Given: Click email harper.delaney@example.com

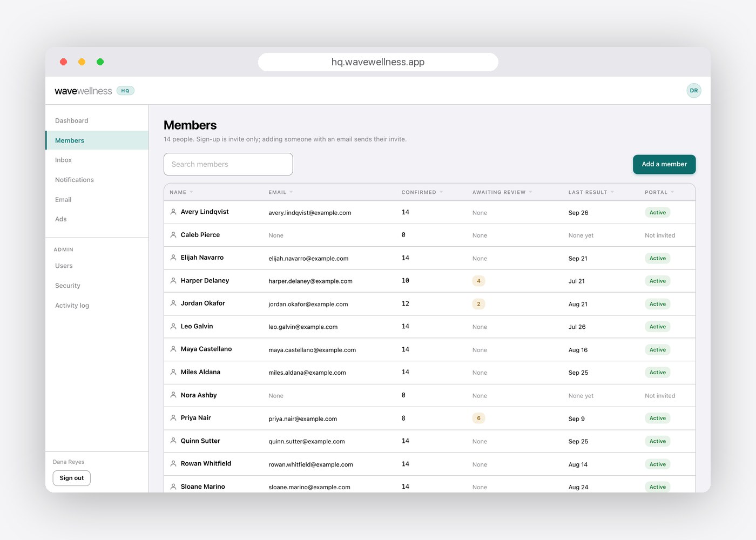Looking at the screenshot, I should 310,281.
